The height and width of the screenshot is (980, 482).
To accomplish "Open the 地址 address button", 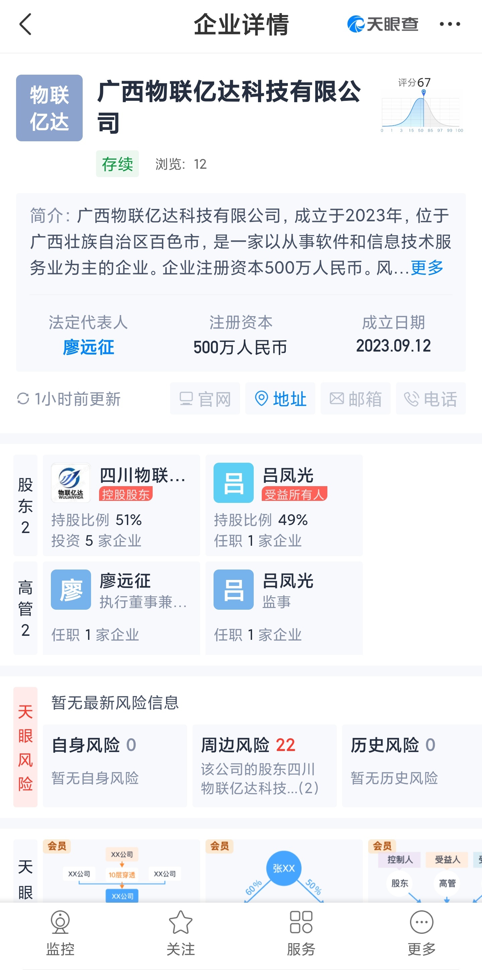I will tap(280, 399).
